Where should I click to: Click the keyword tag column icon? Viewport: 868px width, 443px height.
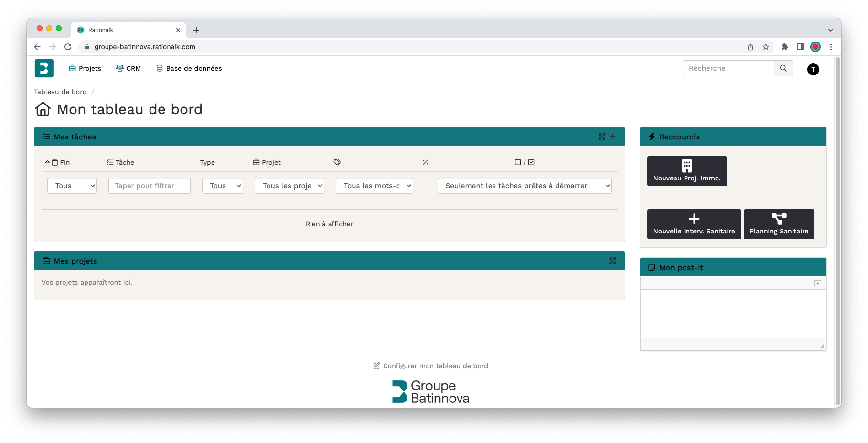[x=337, y=162]
